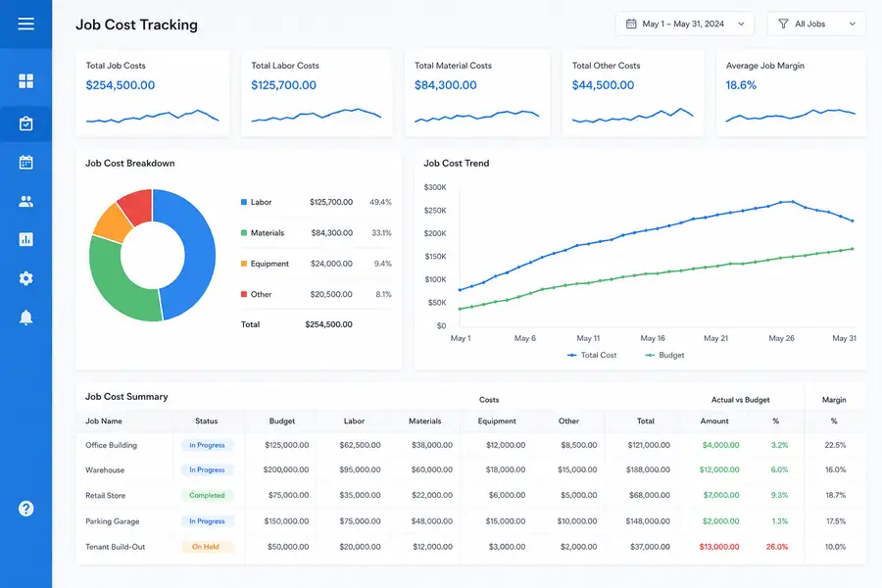Screen dimensions: 882x588
Task: Open the Total Other Costs card
Action: [x=633, y=93]
